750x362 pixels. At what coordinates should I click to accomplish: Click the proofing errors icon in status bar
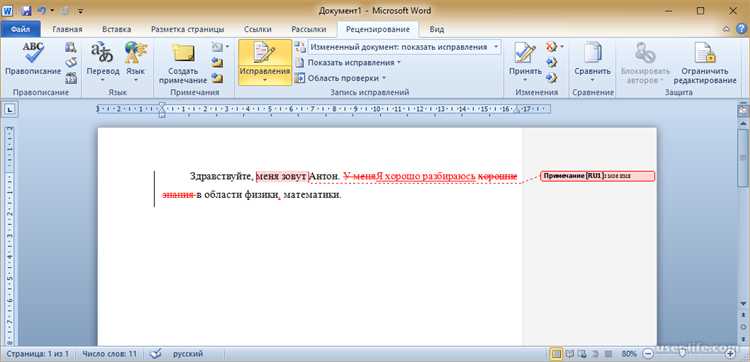[x=156, y=354]
